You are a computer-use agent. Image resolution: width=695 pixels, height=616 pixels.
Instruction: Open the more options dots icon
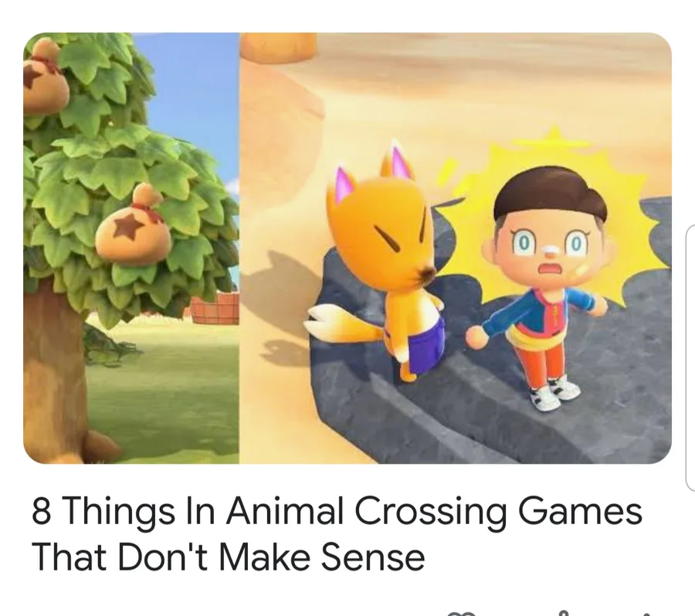click(648, 614)
